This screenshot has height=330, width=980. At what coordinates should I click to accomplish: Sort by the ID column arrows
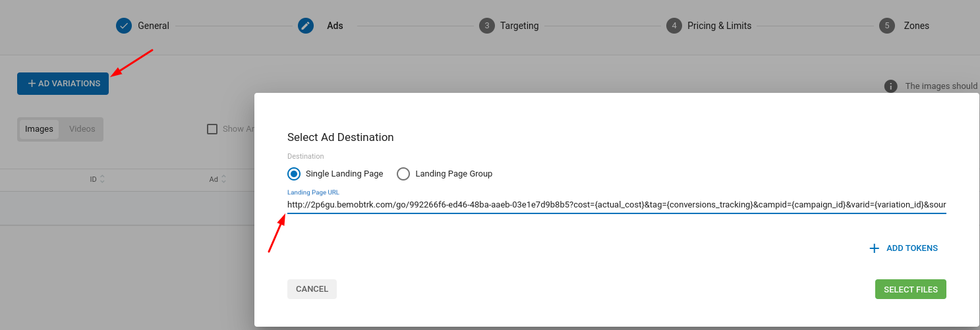point(102,179)
